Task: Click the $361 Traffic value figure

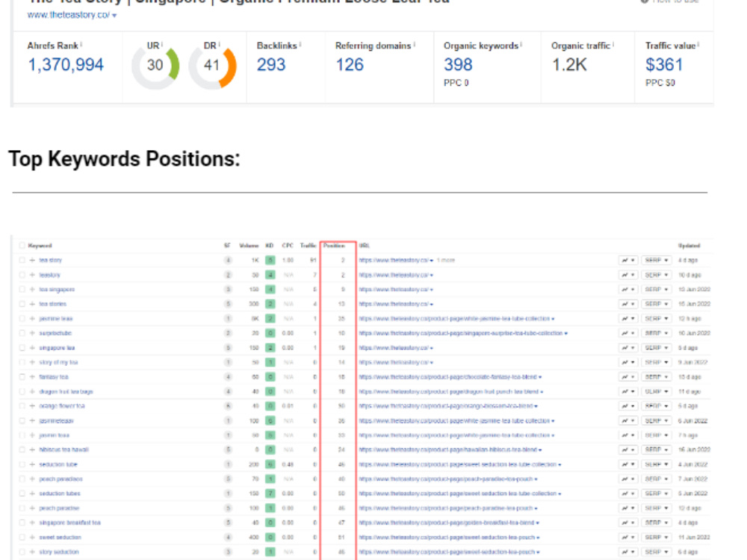Action: [664, 65]
